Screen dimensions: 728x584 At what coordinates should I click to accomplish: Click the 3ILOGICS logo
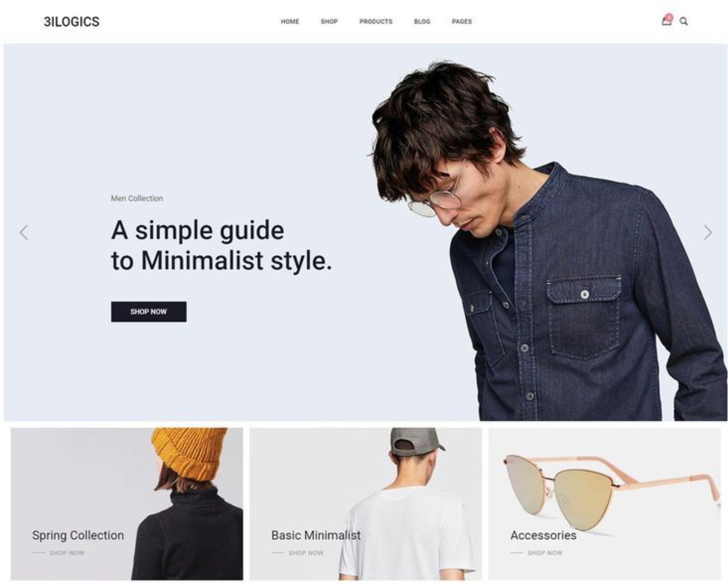[71, 22]
